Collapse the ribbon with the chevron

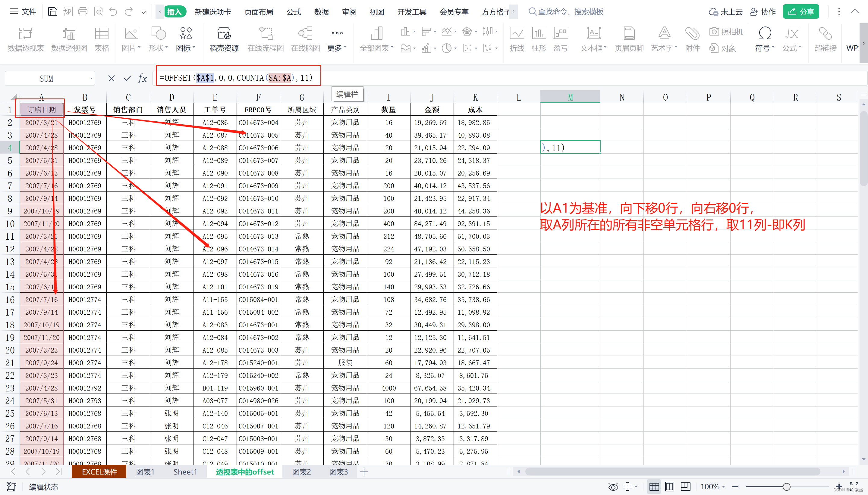tap(855, 11)
